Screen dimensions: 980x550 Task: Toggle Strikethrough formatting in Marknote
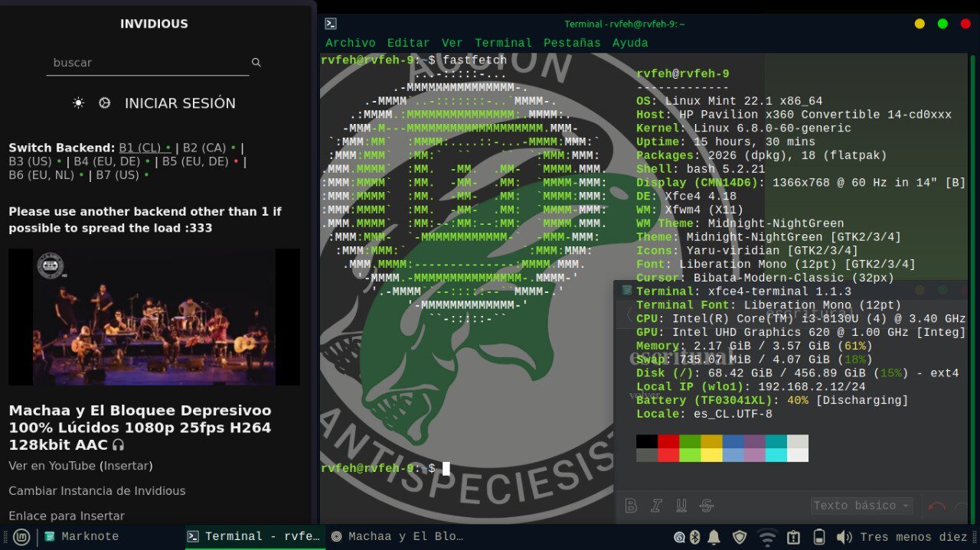(707, 506)
